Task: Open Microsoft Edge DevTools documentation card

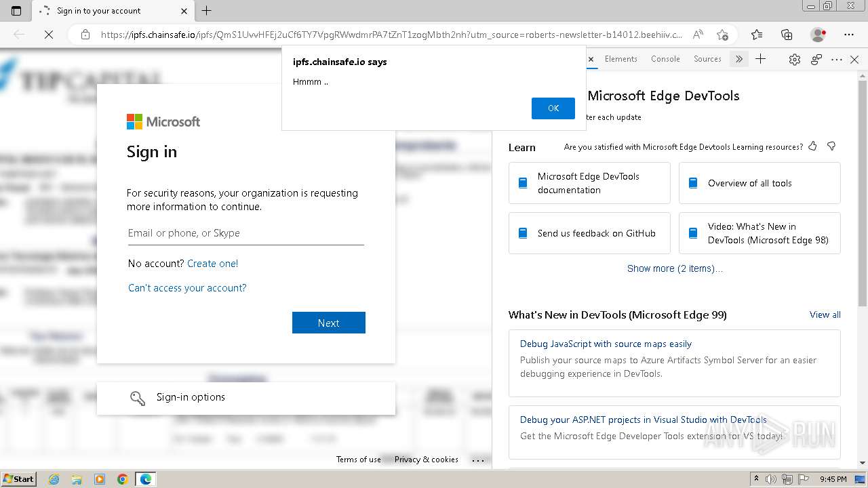Action: [589, 183]
